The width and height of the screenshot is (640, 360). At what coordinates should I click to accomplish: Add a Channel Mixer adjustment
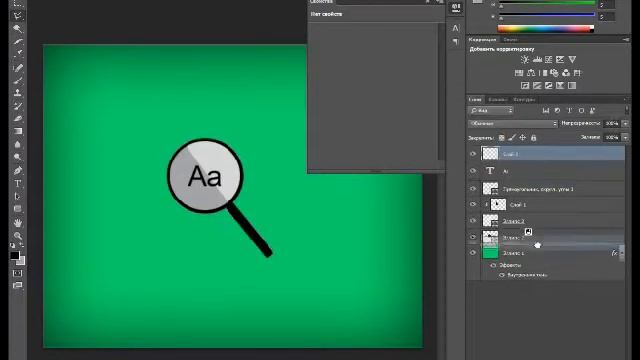tap(566, 73)
